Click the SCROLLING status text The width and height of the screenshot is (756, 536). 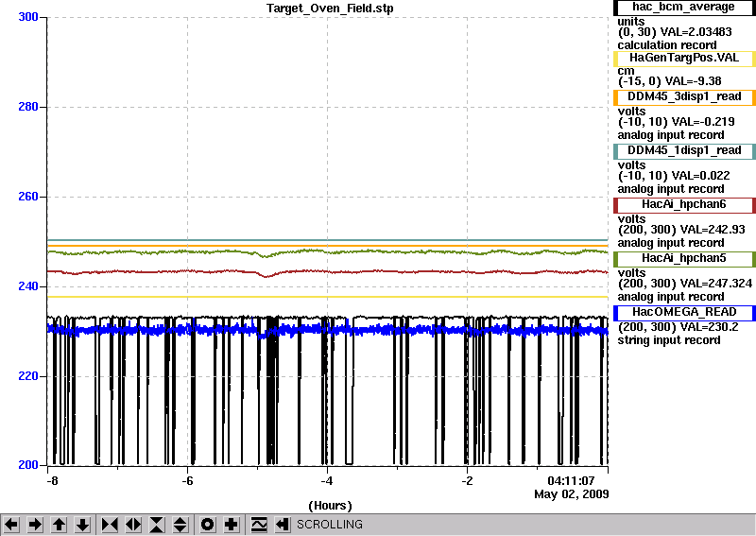[330, 525]
